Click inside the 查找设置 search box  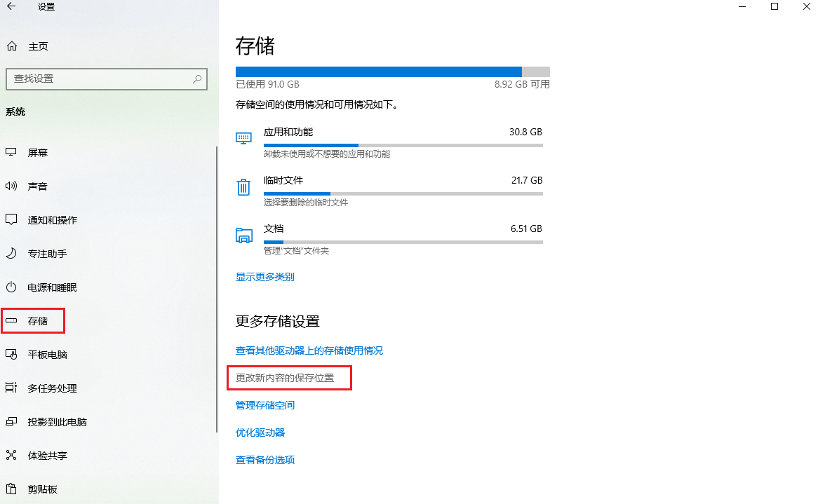[x=105, y=79]
